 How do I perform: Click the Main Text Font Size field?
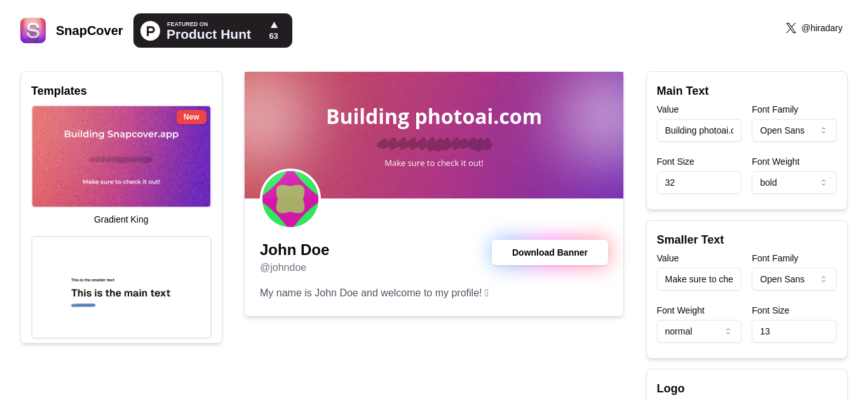tap(699, 183)
